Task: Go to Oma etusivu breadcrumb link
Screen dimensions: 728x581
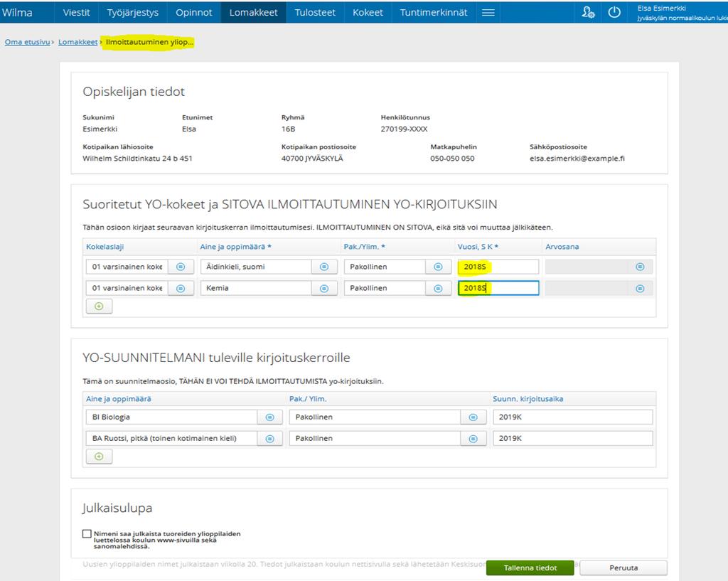Action: (28, 42)
